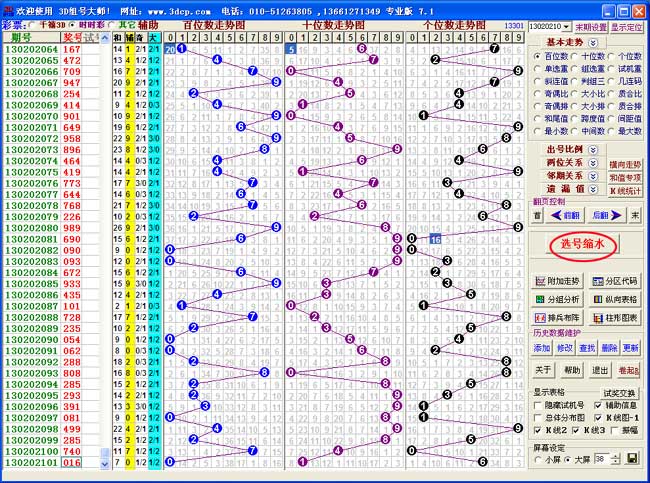Screen dimensions: 650x483
Task: Click the red 选号缩水 button
Action: [587, 244]
